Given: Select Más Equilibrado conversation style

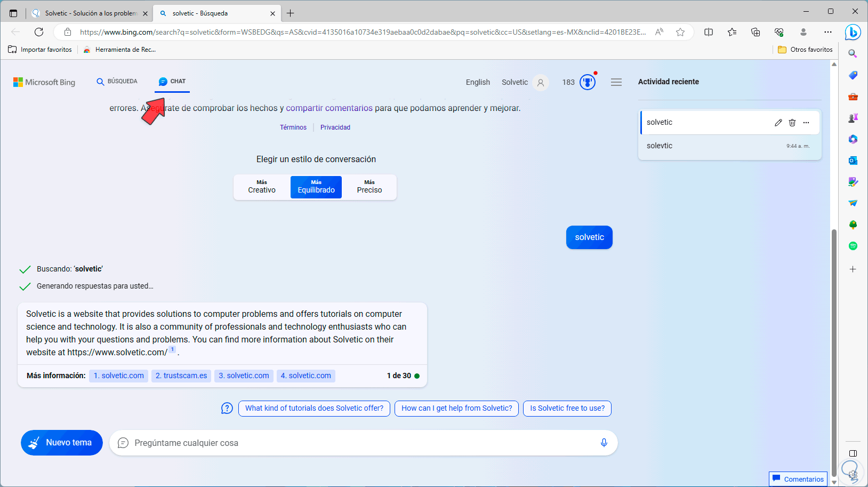Looking at the screenshot, I should click(x=316, y=187).
